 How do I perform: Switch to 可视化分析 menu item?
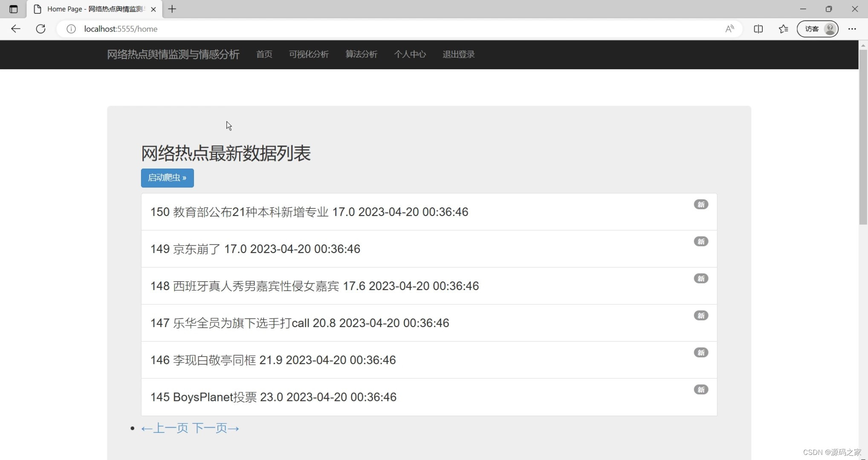coord(309,55)
